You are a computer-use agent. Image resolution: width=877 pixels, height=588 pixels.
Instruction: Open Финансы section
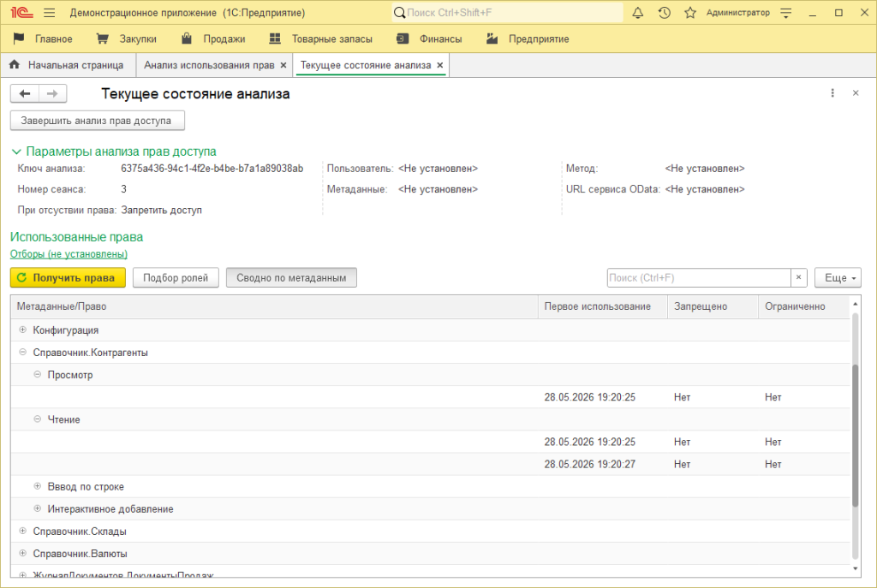coord(429,39)
